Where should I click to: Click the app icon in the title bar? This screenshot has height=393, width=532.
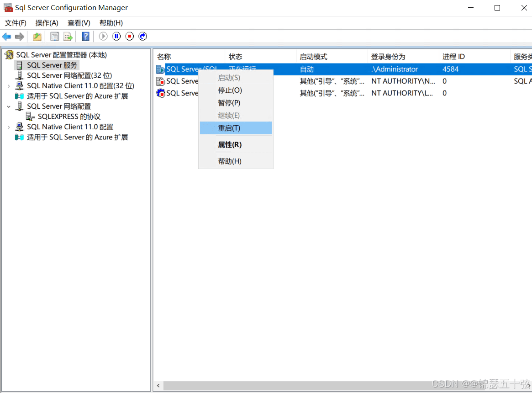(8, 7)
